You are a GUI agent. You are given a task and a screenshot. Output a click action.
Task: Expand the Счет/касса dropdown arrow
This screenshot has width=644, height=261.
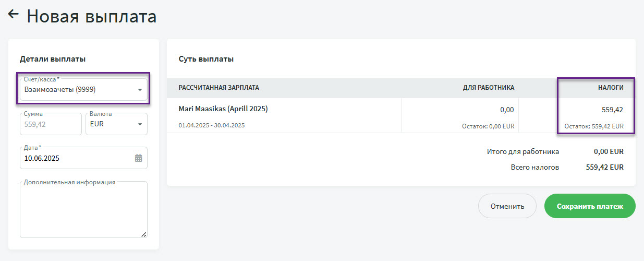pos(140,90)
